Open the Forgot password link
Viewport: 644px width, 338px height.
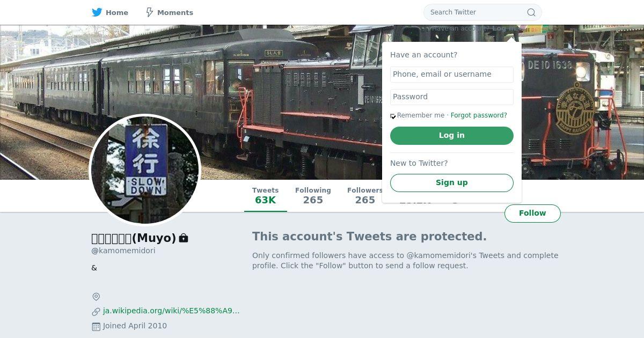(479, 115)
